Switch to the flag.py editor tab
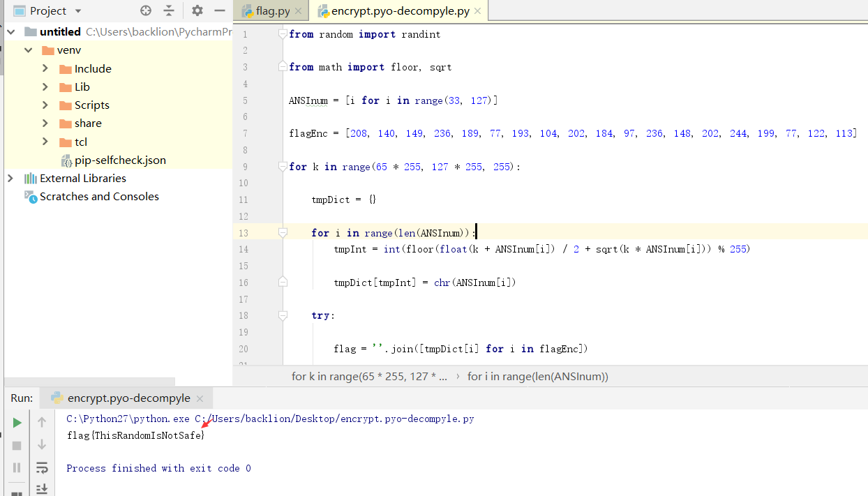This screenshot has height=496, width=868. point(272,11)
